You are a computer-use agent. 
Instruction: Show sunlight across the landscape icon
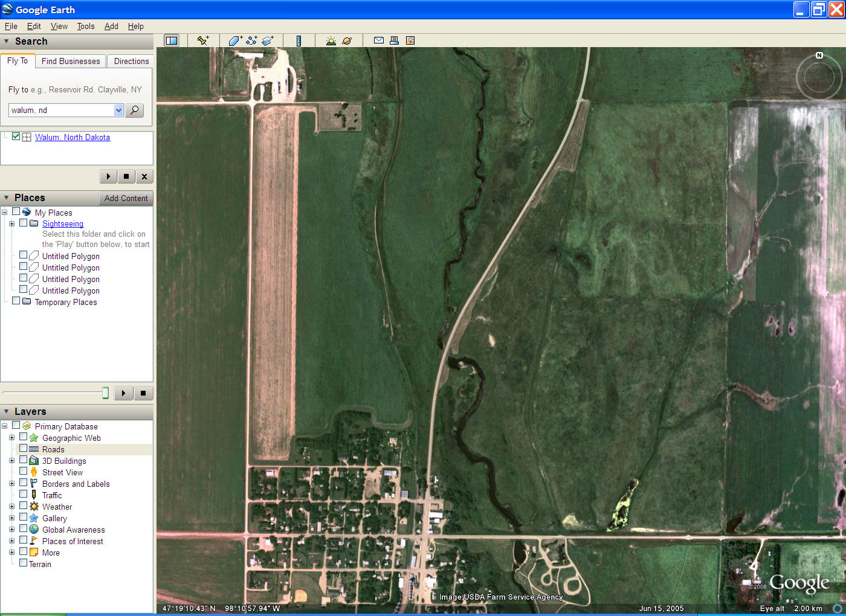331,40
